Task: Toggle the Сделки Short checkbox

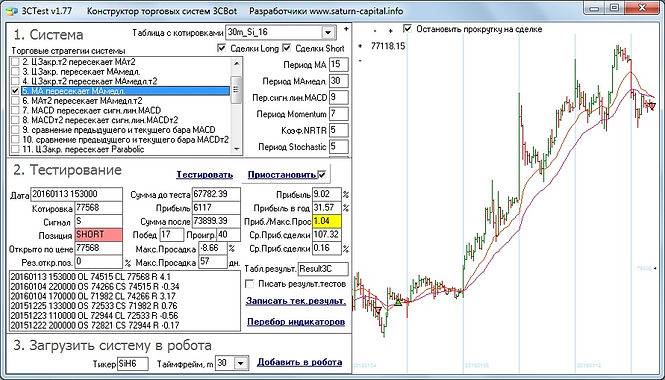Action: tap(287, 48)
